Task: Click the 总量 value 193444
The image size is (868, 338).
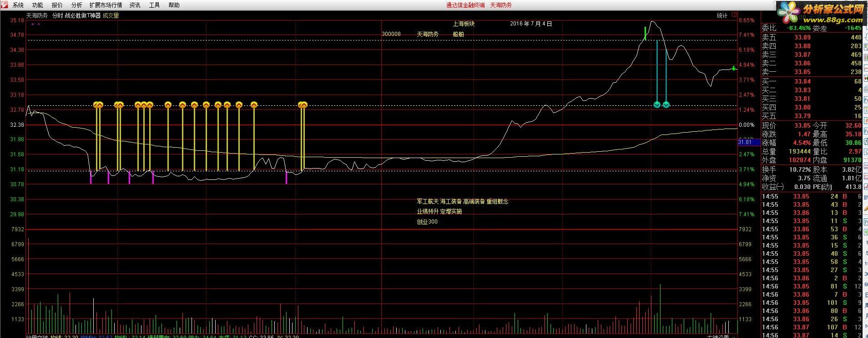Action: (x=800, y=151)
